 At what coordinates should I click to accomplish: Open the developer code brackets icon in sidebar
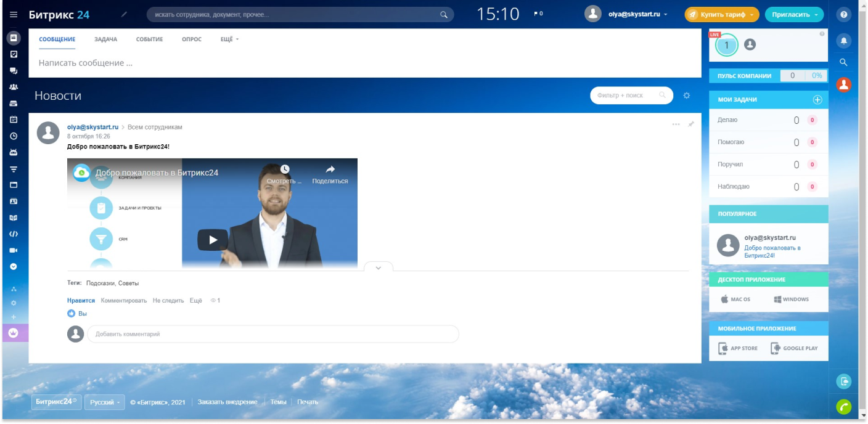pyautogui.click(x=14, y=234)
